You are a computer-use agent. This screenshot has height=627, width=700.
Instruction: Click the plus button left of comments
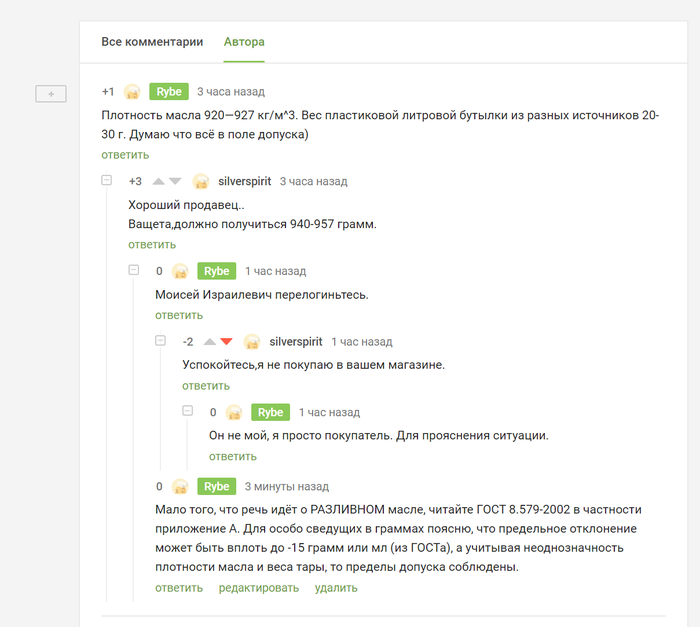[51, 93]
